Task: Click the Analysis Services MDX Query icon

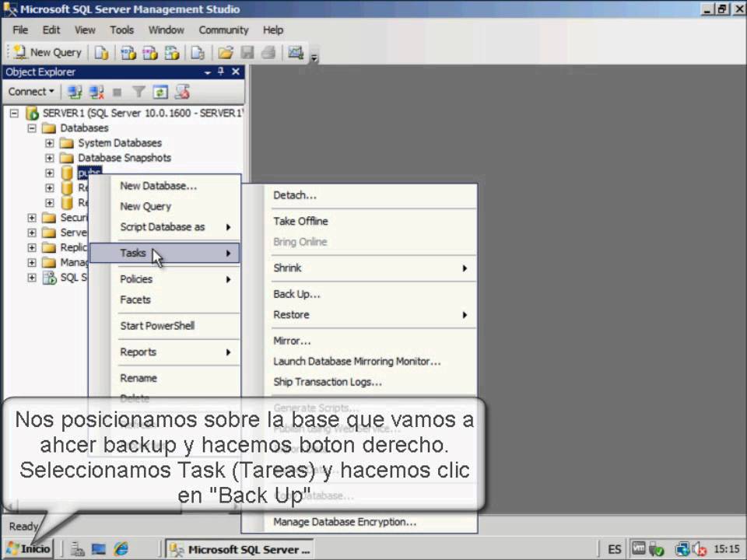Action: click(128, 52)
